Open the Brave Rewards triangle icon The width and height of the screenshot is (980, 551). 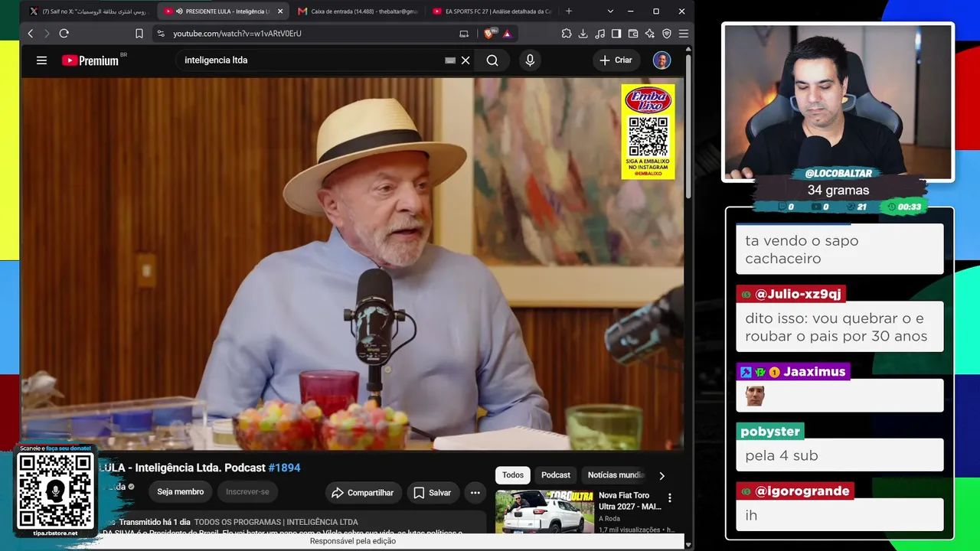[x=507, y=34]
